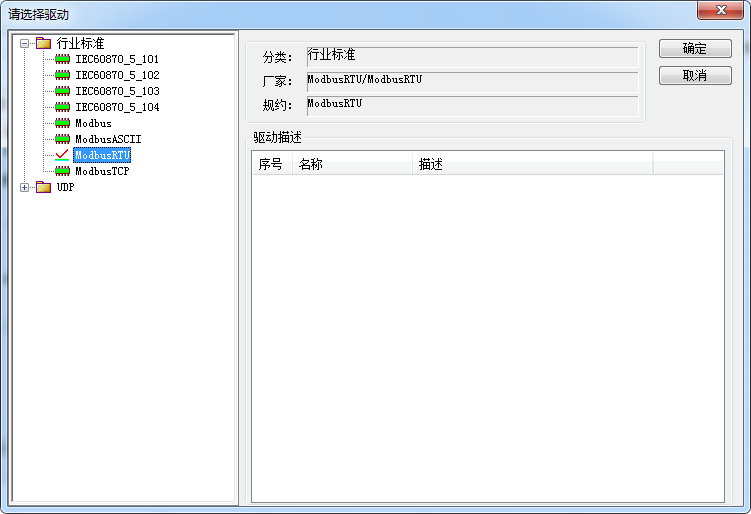The height and width of the screenshot is (514, 751).
Task: Click the IEC60870_5_101 driver chip icon
Action: coord(62,59)
